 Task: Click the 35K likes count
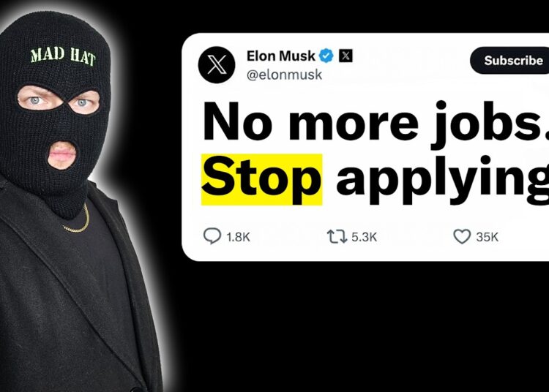click(x=487, y=237)
